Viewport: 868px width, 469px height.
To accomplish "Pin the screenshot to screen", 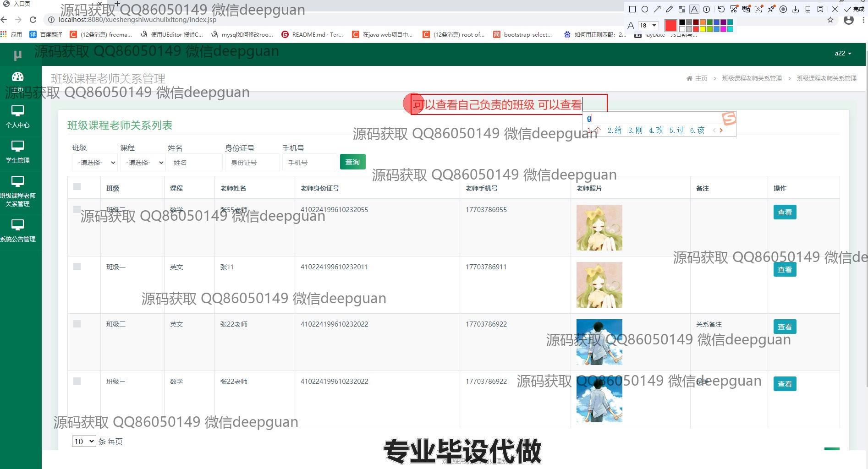I will pos(771,9).
